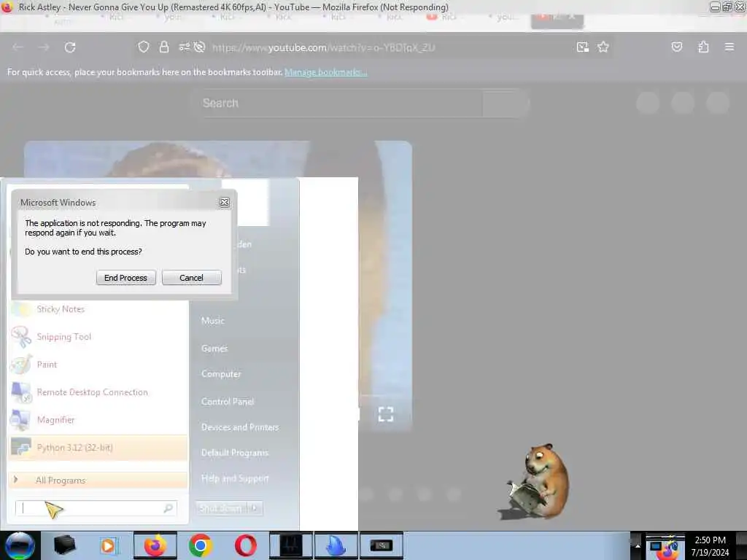
Task: Toggle fullscreen on the video player
Action: (385, 414)
